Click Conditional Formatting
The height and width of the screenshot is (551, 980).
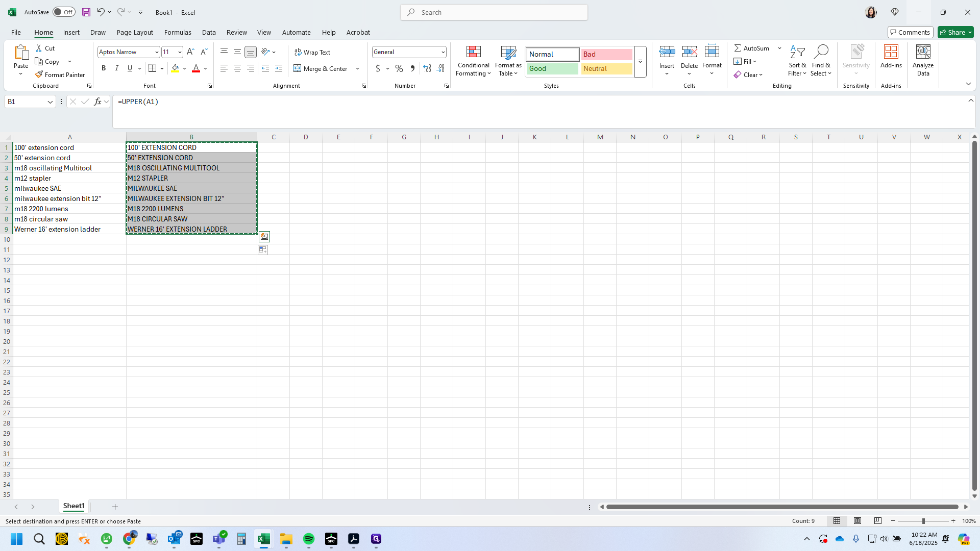(473, 61)
